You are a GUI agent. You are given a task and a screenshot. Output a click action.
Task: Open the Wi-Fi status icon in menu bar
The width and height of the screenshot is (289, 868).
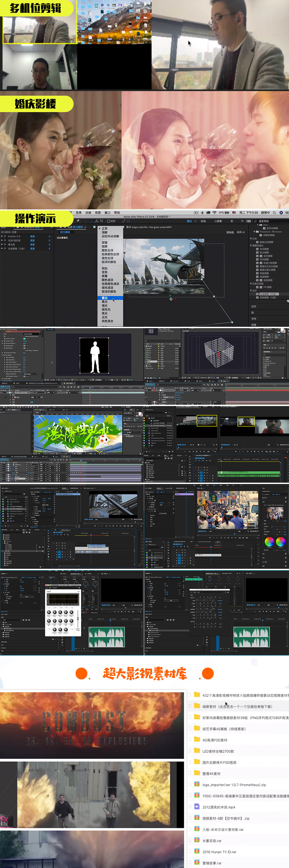[214, 213]
